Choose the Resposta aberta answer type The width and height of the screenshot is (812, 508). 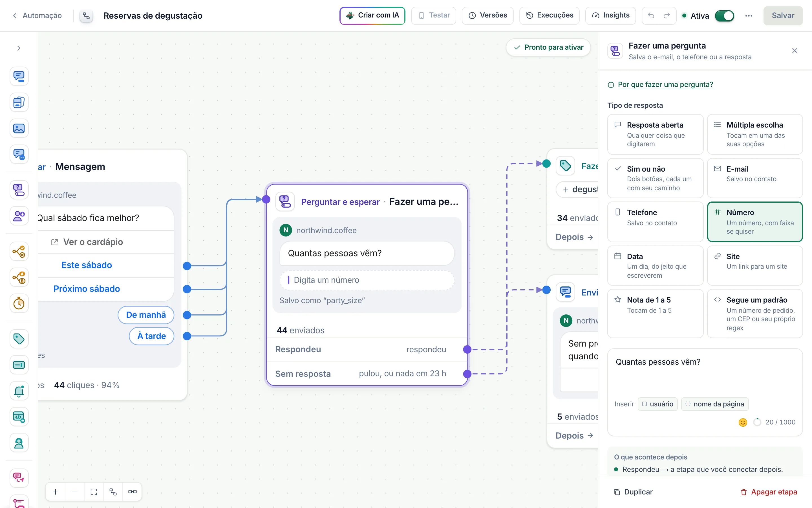pos(655,134)
